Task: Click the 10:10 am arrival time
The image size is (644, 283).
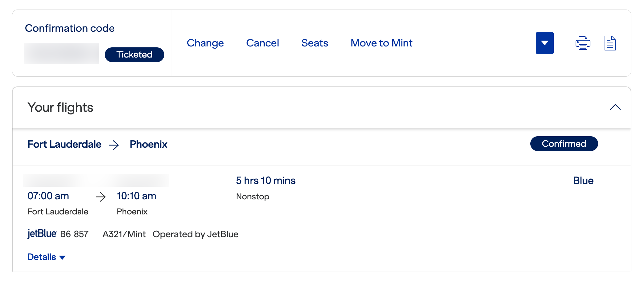Action: point(137,196)
